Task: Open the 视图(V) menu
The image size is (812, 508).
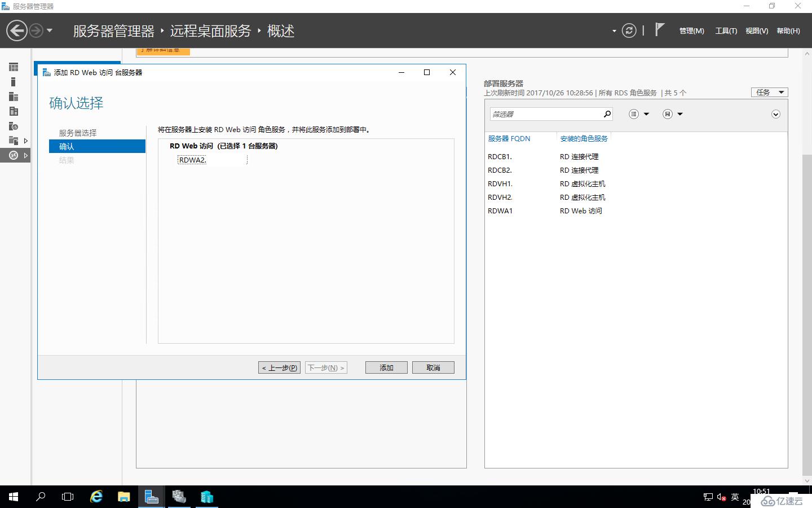Action: pyautogui.click(x=757, y=31)
